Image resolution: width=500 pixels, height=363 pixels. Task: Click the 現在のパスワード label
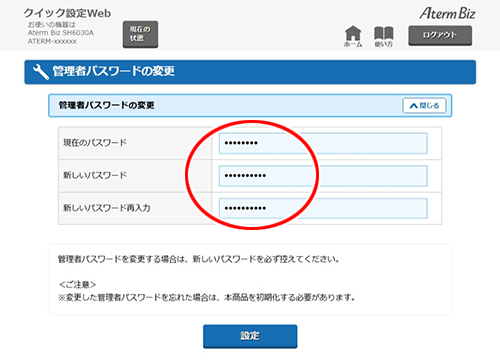[x=95, y=143]
